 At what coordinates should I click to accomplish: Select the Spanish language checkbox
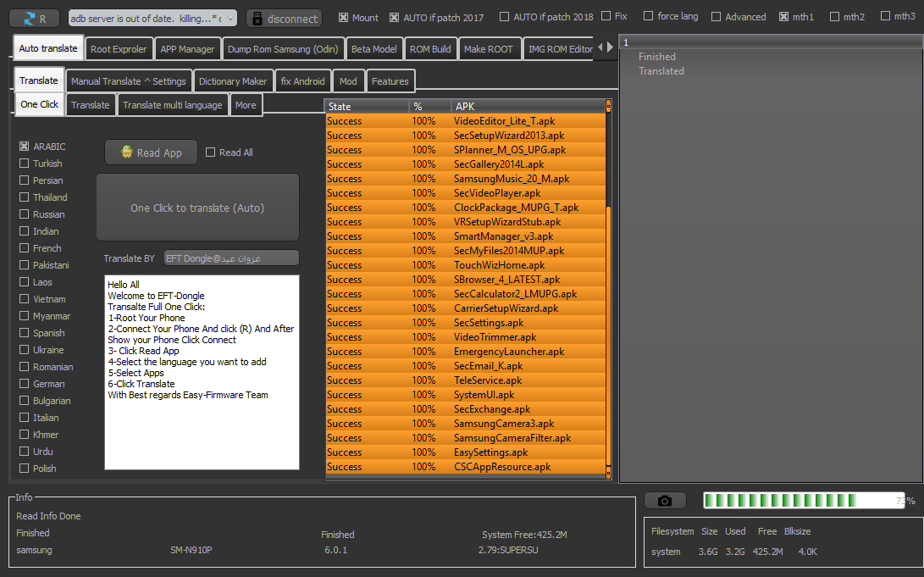click(25, 332)
